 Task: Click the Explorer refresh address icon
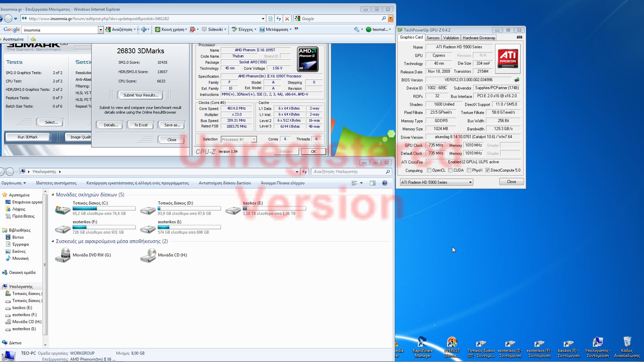[x=305, y=172]
